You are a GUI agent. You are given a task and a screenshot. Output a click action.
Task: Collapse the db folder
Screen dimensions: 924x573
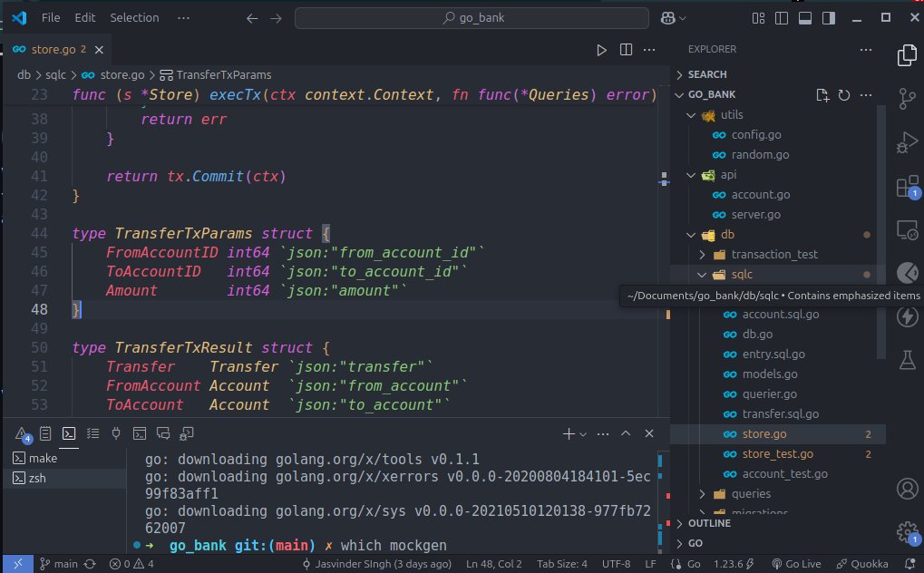pyautogui.click(x=691, y=235)
